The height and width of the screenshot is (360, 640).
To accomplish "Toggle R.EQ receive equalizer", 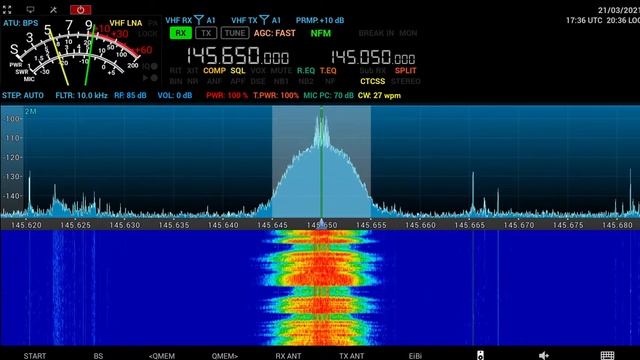I will click(x=306, y=71).
